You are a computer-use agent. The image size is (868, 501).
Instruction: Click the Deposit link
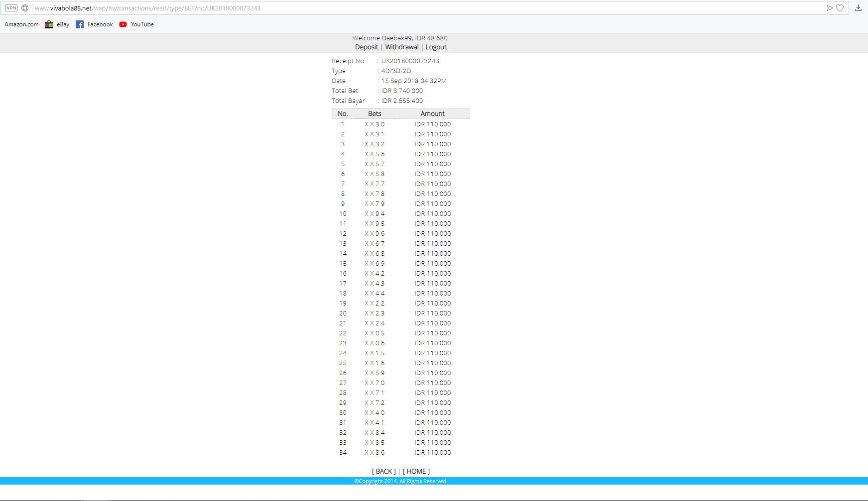367,47
